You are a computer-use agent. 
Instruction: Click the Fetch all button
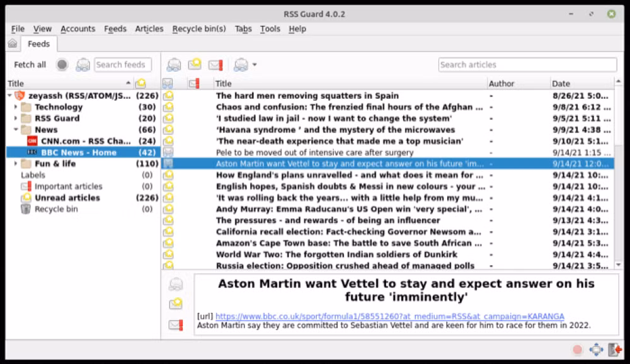[30, 65]
